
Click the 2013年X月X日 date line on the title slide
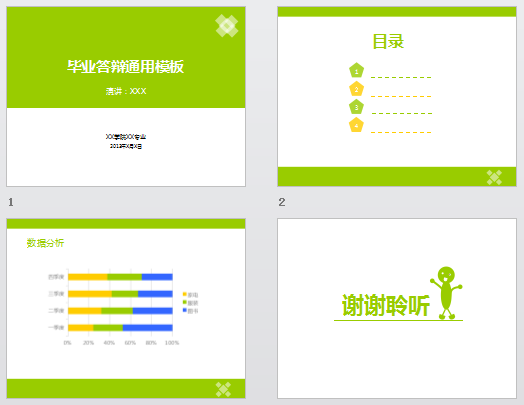[126, 146]
